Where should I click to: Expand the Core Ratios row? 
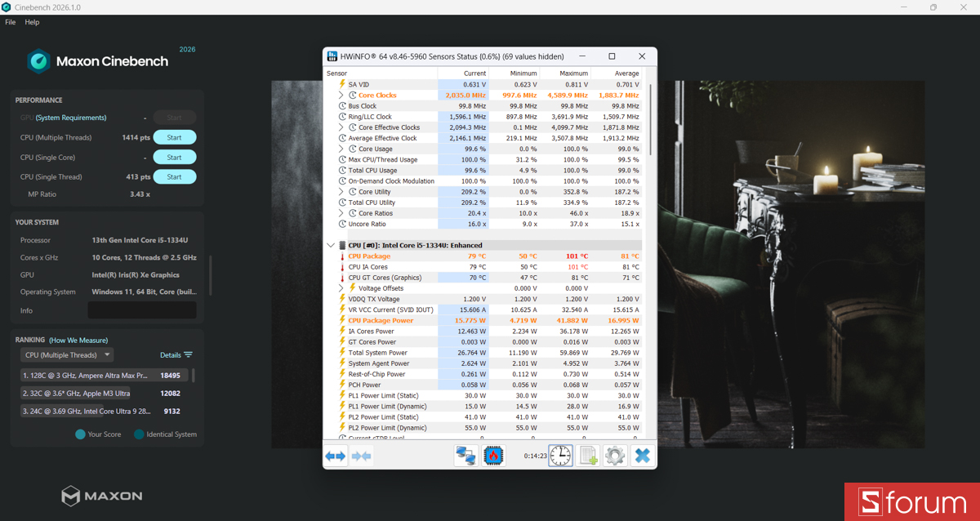click(x=341, y=213)
